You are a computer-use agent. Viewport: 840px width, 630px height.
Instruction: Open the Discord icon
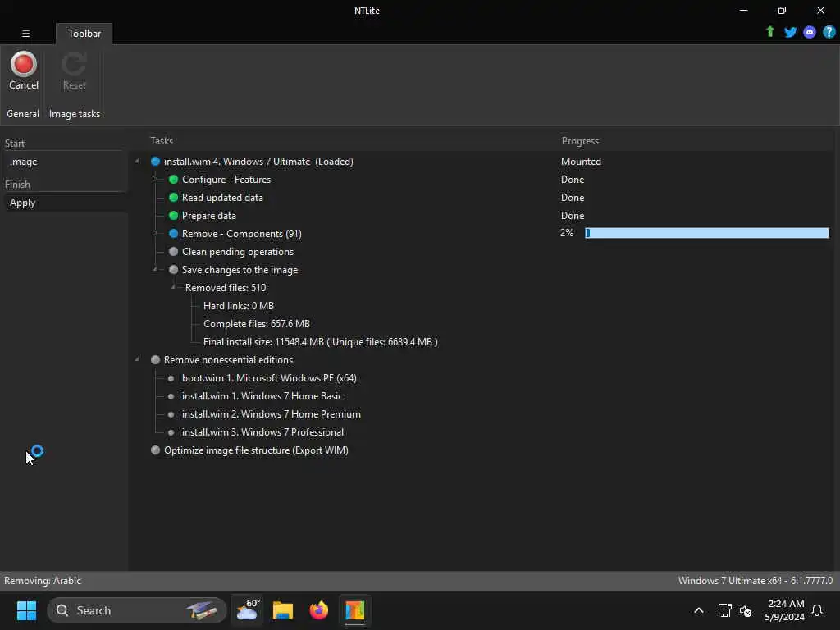point(810,32)
